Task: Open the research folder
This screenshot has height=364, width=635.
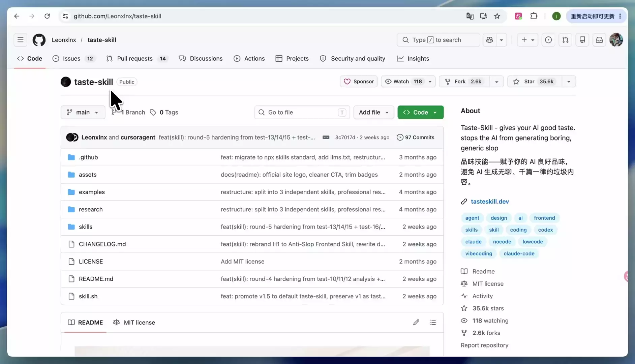Action: point(91,210)
